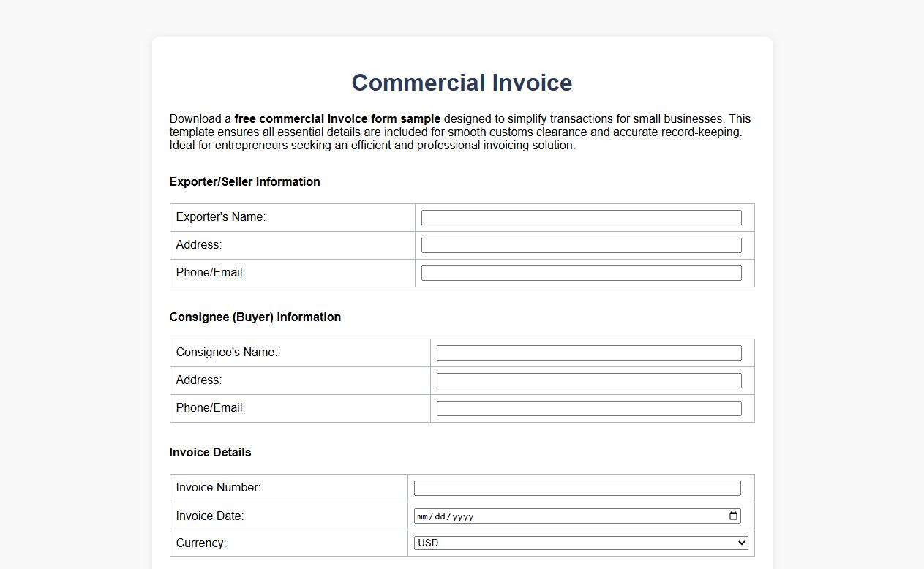Viewport: 924px width, 569px height.
Task: Click the Commercial Invoice page heading
Action: tap(462, 83)
